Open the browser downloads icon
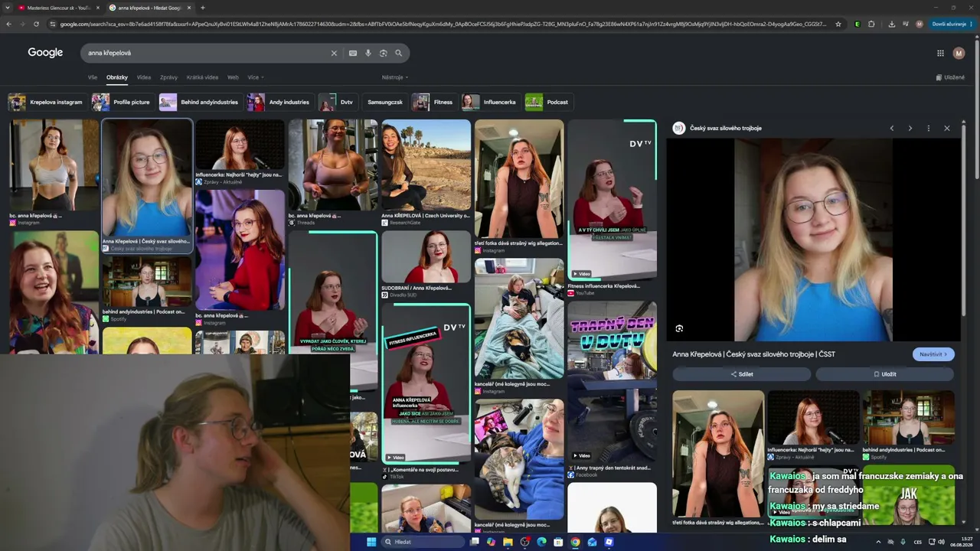Viewport: 980px width, 551px height. [x=891, y=24]
